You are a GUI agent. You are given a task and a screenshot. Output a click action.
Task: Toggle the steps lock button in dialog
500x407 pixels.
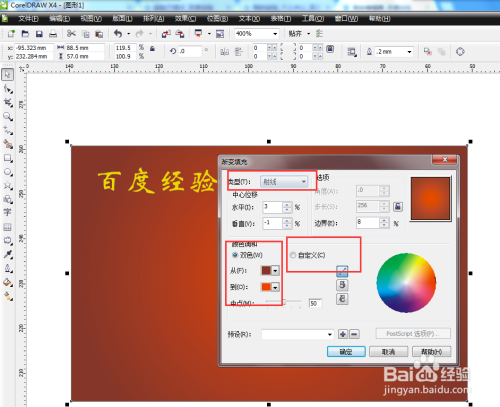coord(398,207)
